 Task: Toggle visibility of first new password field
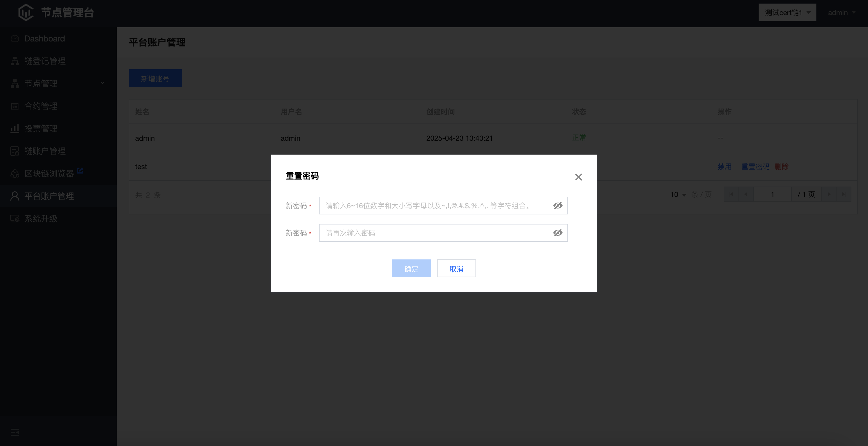click(558, 205)
